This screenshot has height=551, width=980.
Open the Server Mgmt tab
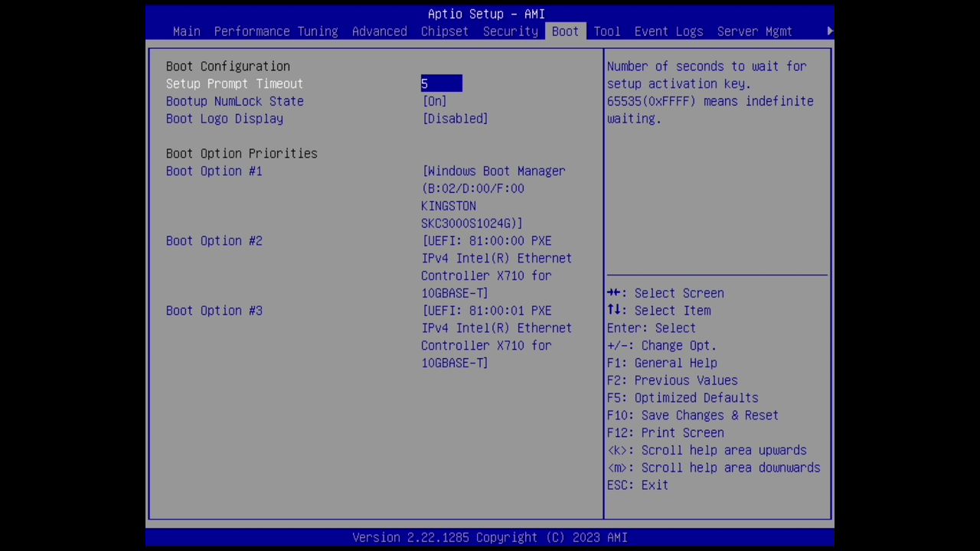[754, 31]
